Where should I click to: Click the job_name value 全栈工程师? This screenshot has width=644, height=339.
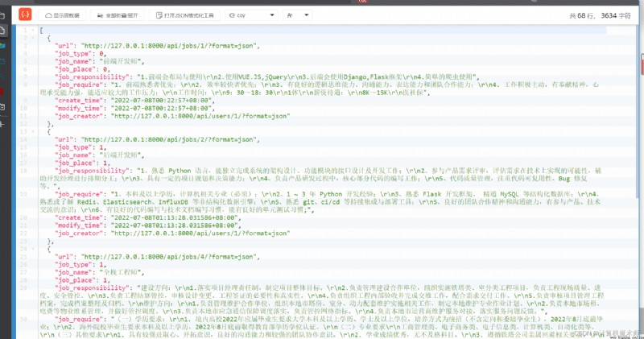(122, 272)
